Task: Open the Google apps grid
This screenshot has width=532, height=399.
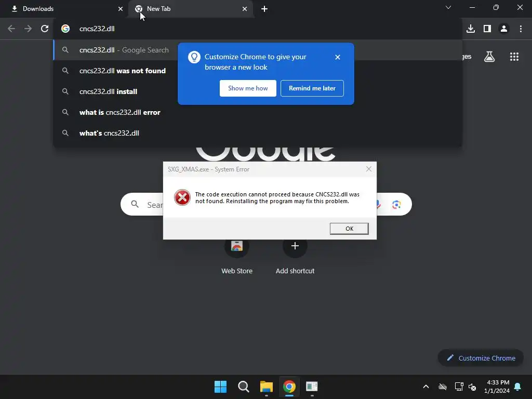Action: 514,57
